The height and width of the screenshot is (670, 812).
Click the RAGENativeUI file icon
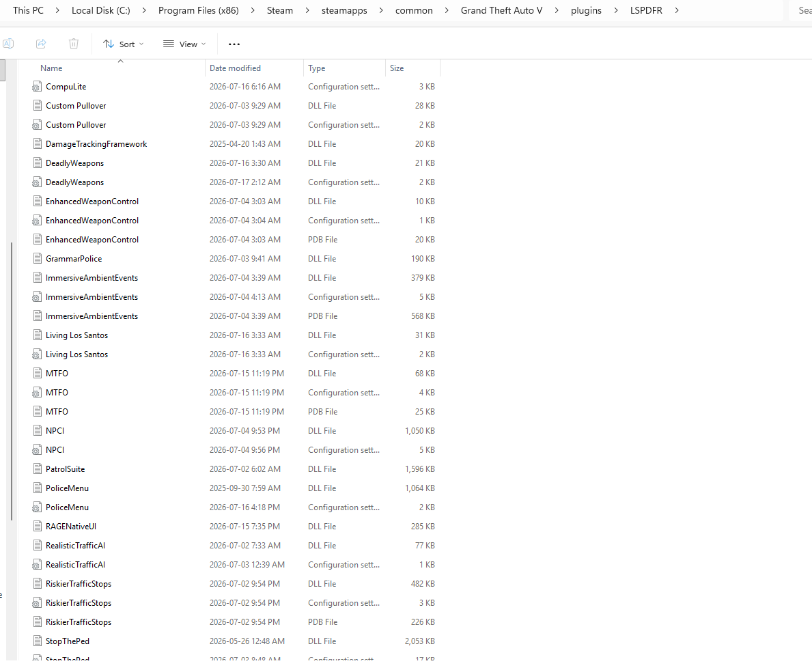point(37,527)
